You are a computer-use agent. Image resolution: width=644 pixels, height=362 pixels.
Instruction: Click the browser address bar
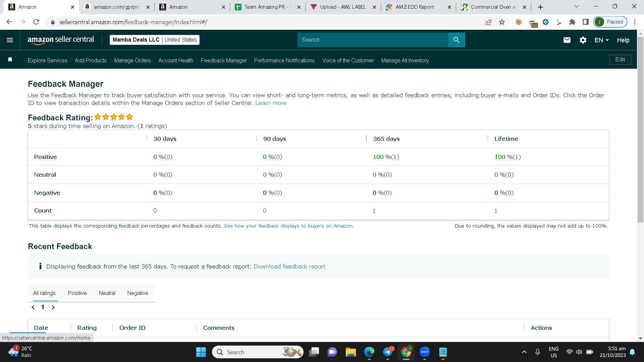[x=268, y=22]
